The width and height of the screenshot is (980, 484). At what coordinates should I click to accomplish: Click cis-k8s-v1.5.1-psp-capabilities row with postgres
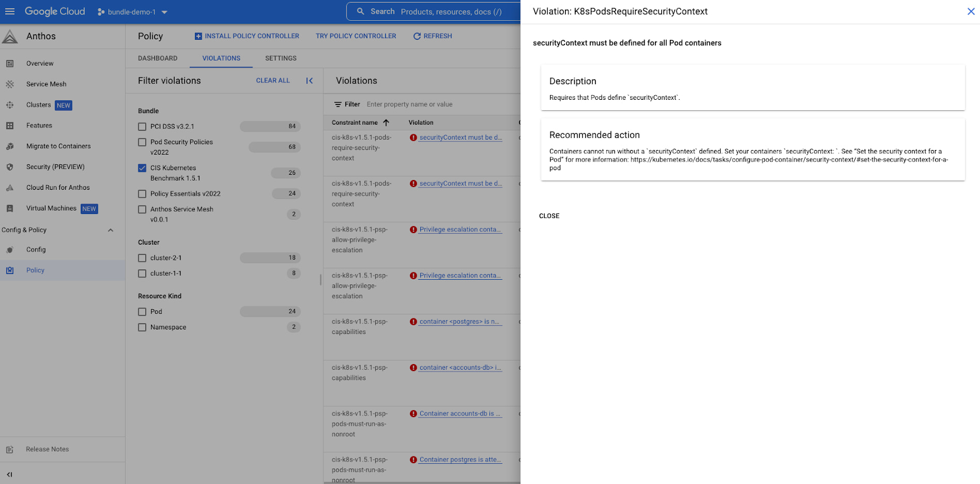[x=422, y=337]
